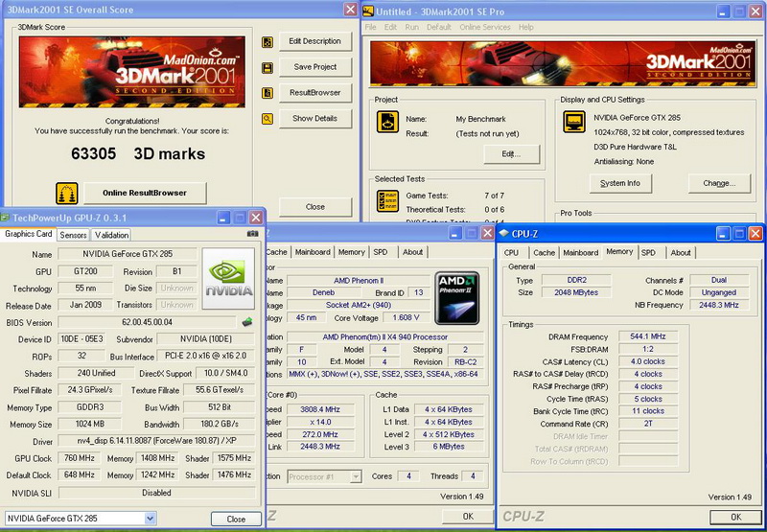Close the Overall Score dialog with Close button
Image resolution: width=767 pixels, height=532 pixels.
coord(315,207)
